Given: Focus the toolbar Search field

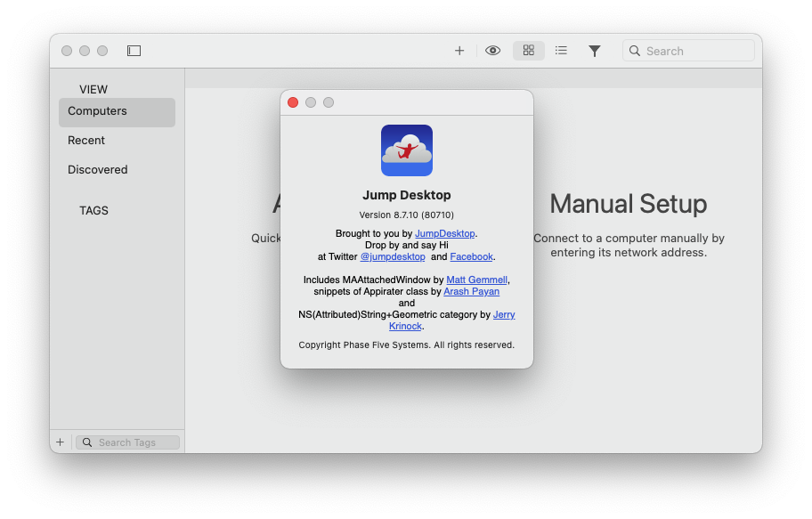Looking at the screenshot, I should pos(688,51).
